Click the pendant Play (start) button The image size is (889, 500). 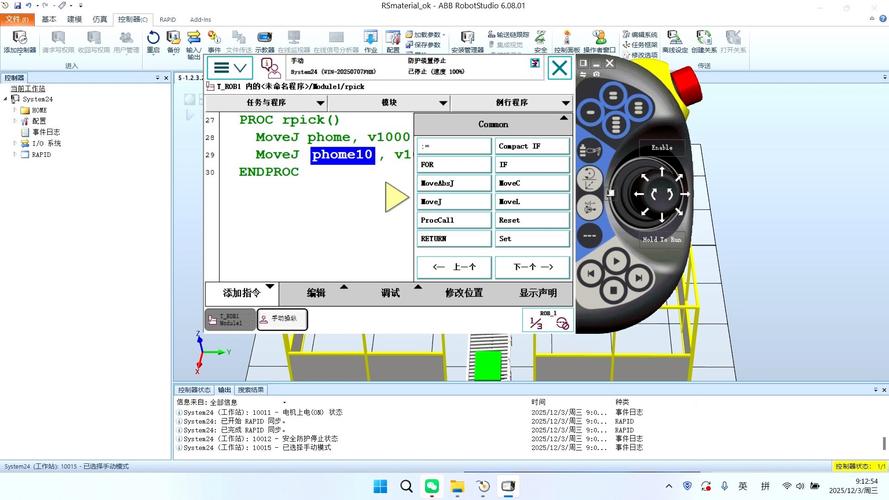click(616, 261)
